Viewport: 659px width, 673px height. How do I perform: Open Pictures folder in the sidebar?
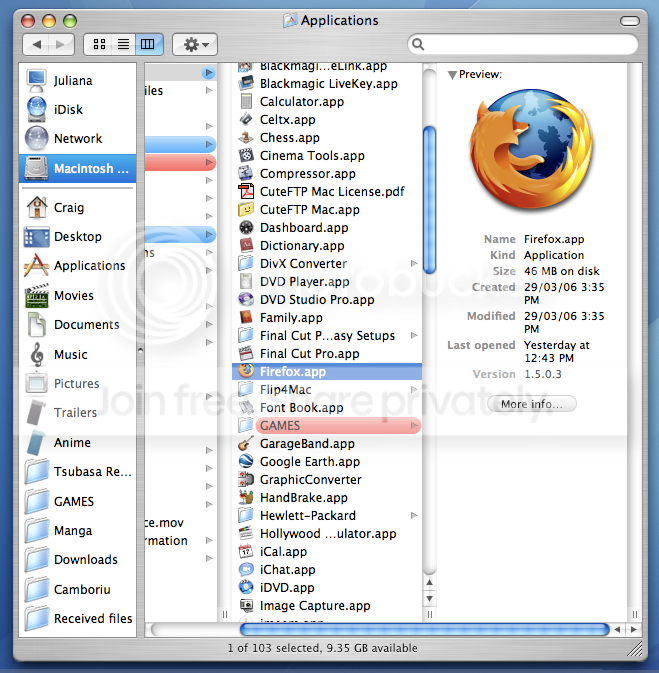(x=78, y=383)
